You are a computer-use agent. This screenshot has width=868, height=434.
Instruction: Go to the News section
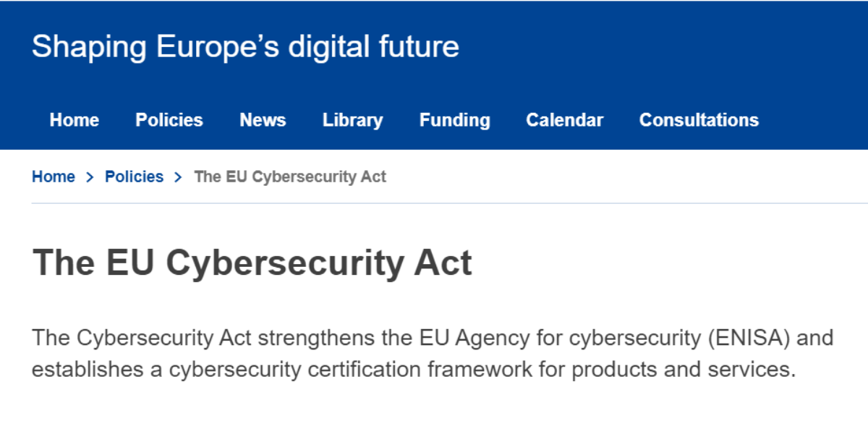[x=263, y=120]
